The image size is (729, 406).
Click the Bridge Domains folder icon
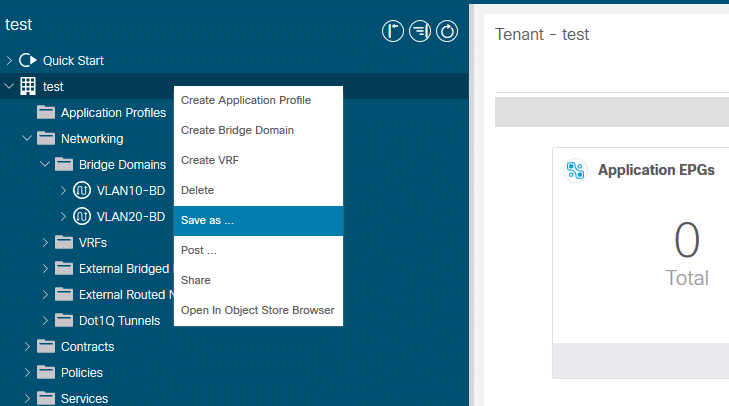tap(64, 165)
